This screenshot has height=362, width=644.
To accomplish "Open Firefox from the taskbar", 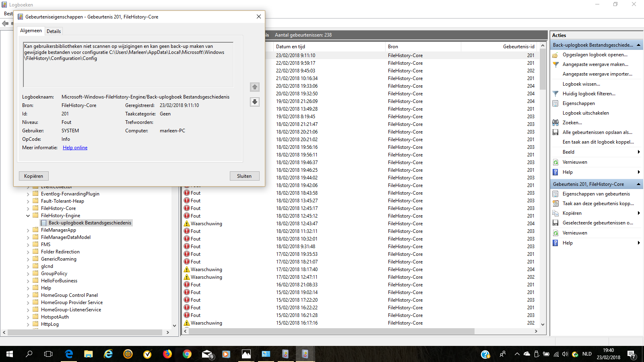I will [x=167, y=354].
